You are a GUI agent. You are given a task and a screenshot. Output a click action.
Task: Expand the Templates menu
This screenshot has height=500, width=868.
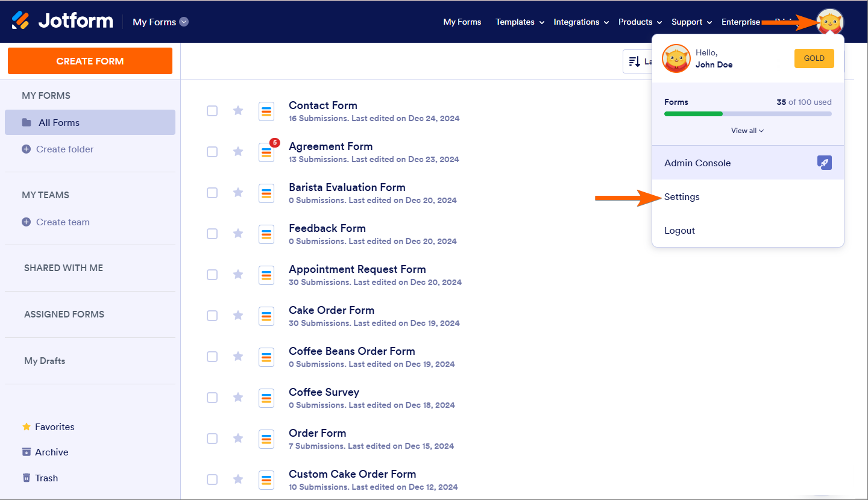[x=520, y=22]
